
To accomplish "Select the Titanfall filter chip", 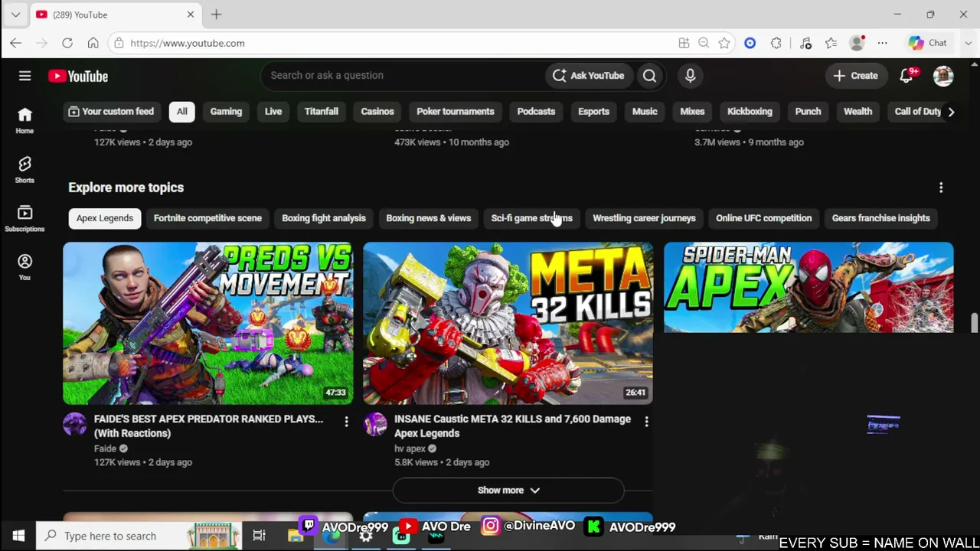I will click(x=322, y=112).
